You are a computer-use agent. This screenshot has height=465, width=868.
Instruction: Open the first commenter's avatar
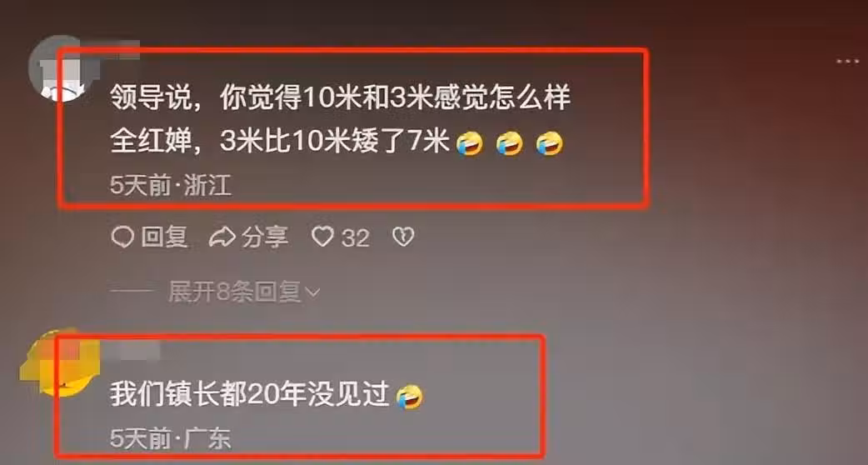(57, 69)
